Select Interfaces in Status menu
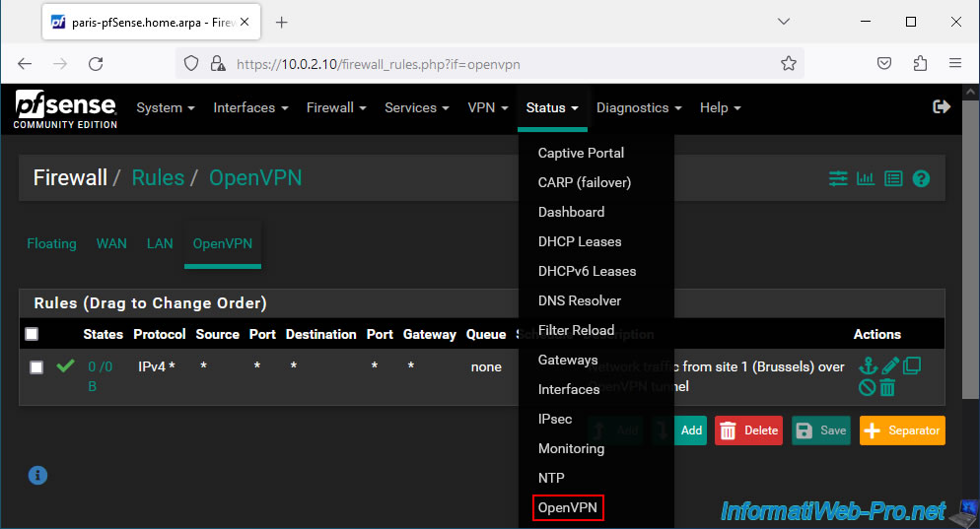 pos(569,389)
